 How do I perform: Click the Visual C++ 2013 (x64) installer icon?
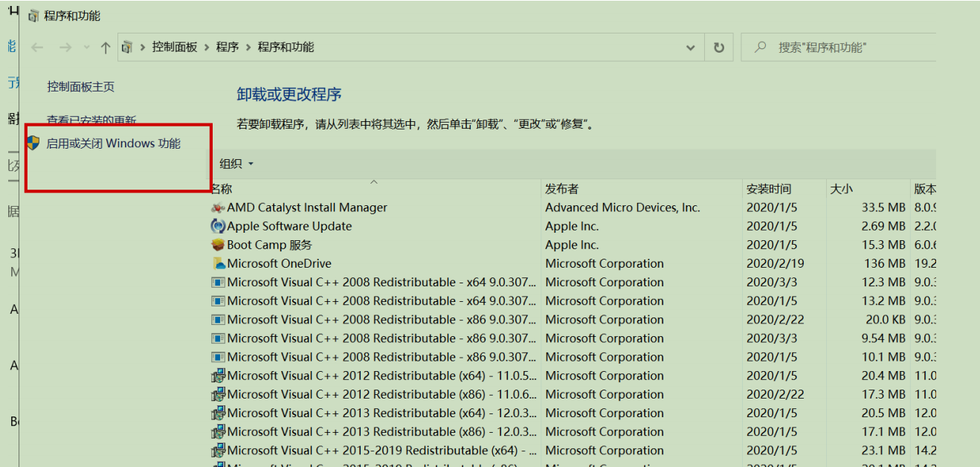tap(218, 413)
